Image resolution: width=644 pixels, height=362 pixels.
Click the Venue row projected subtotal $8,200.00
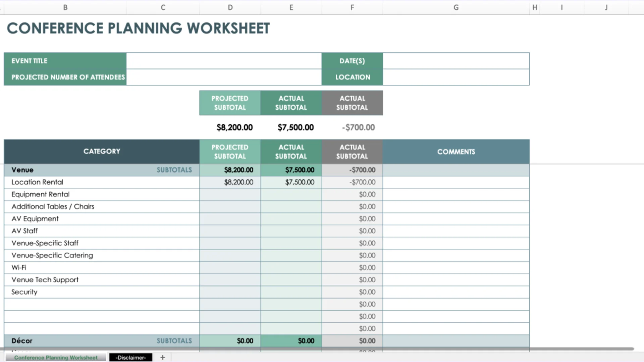click(230, 170)
